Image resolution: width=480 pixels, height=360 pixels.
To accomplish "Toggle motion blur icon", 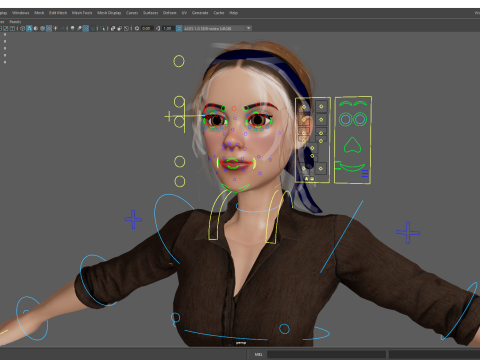I will pyautogui.click(x=79, y=28).
